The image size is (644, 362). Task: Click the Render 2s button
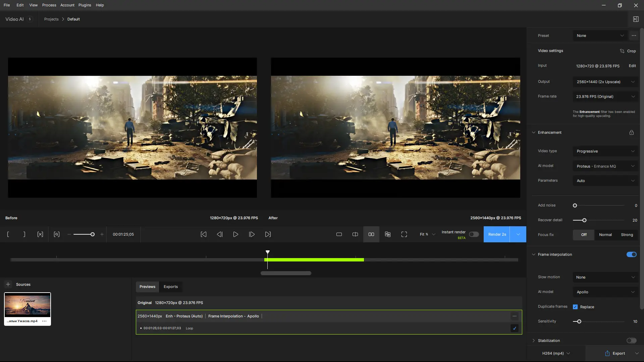pyautogui.click(x=497, y=234)
